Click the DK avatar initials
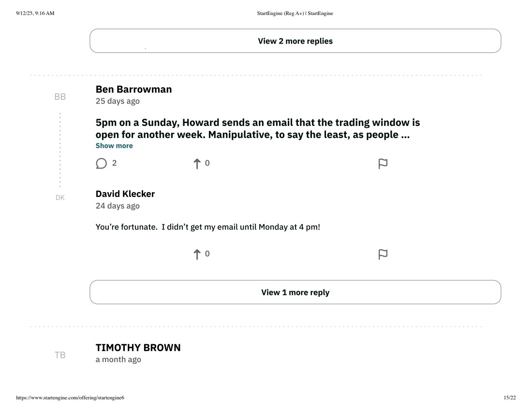Screen dimensions: 532x411 point(60,198)
